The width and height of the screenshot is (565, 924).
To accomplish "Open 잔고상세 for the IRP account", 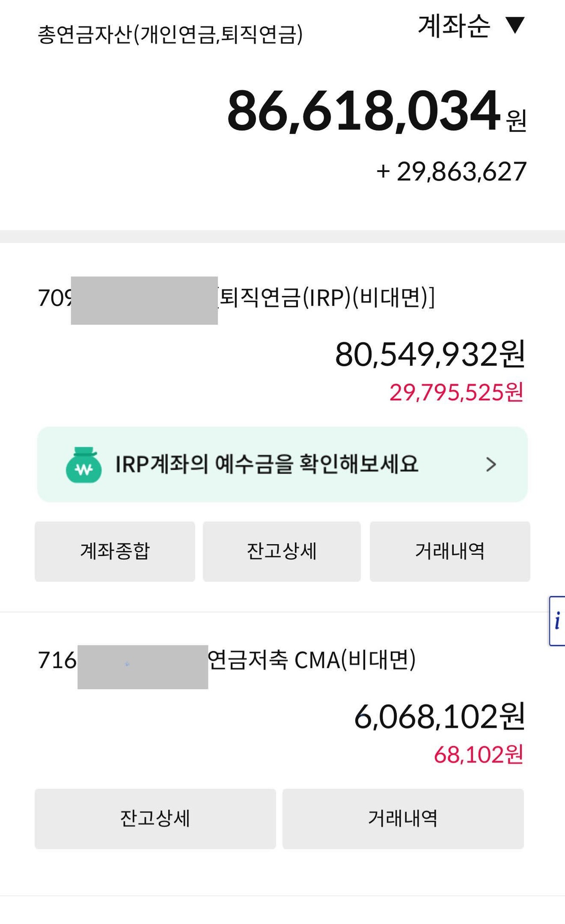I will (x=282, y=551).
